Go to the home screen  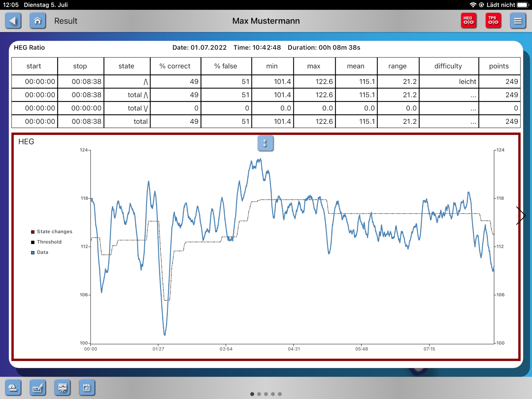[x=38, y=21]
